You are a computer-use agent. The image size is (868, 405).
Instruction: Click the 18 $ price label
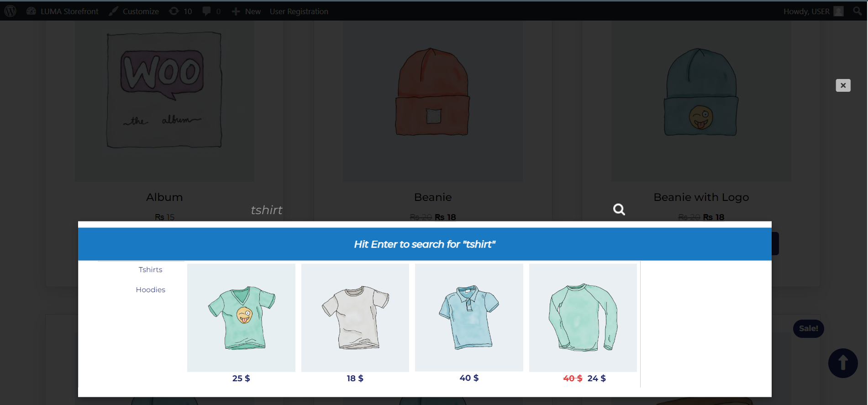pyautogui.click(x=355, y=379)
